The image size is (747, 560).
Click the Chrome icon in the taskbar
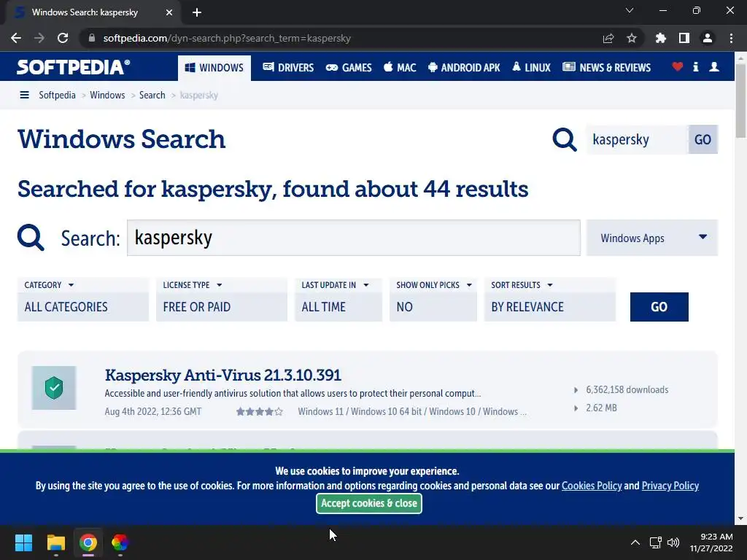pyautogui.click(x=88, y=542)
